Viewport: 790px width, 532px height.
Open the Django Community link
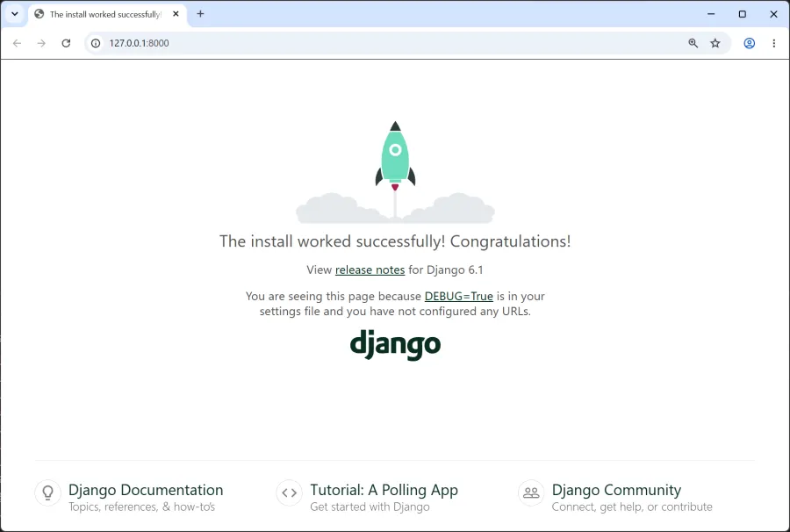coord(616,490)
